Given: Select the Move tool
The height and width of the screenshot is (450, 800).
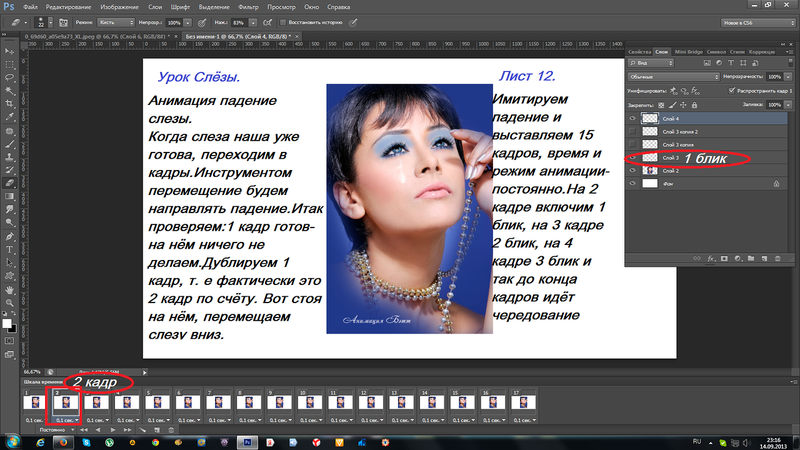Looking at the screenshot, I should coord(9,52).
